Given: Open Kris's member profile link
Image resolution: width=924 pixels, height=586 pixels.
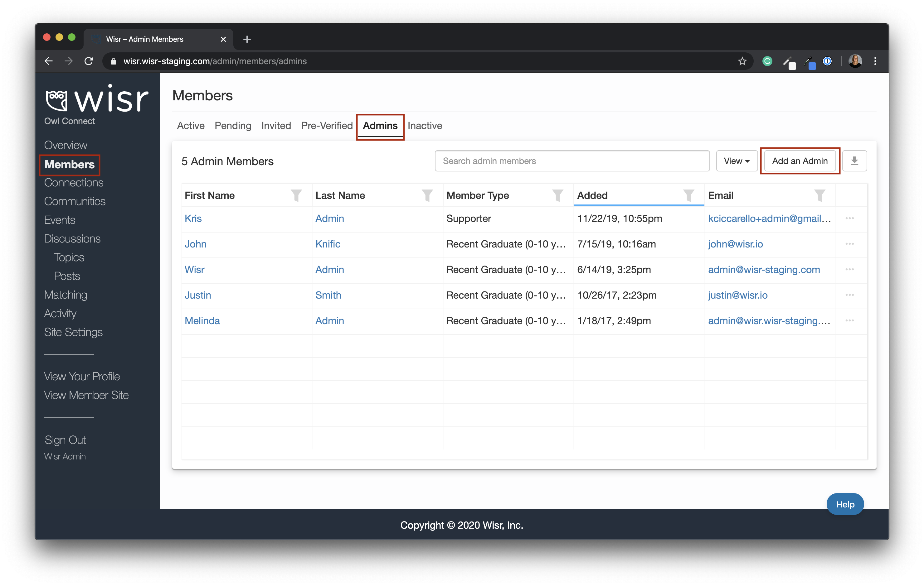Looking at the screenshot, I should tap(193, 219).
